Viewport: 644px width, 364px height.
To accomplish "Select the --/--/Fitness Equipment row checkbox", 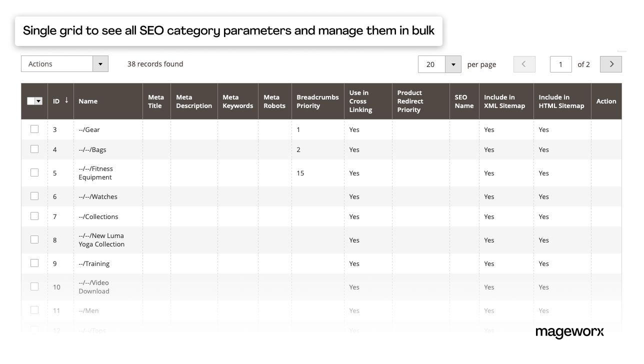I will tap(34, 172).
